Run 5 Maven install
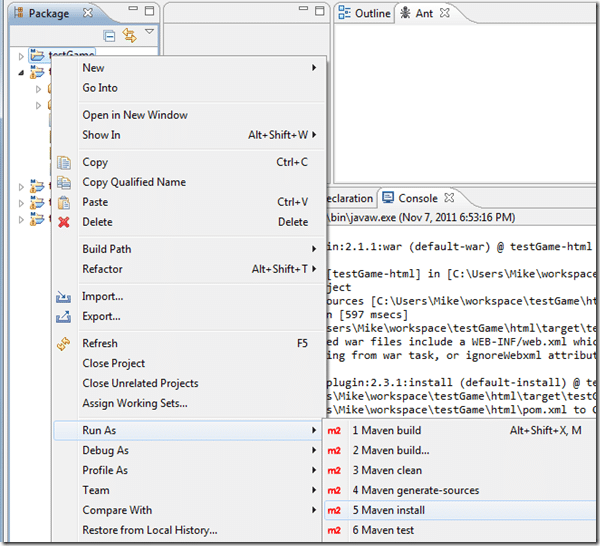 pos(461,510)
